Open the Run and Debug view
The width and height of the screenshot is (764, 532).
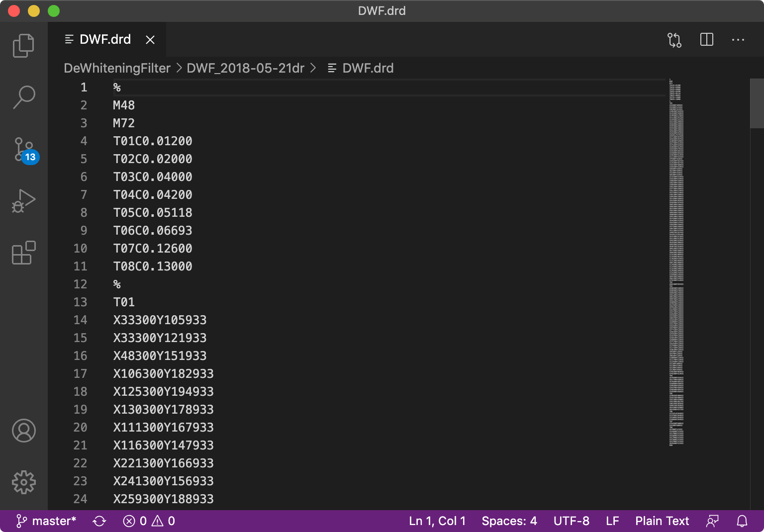[23, 201]
